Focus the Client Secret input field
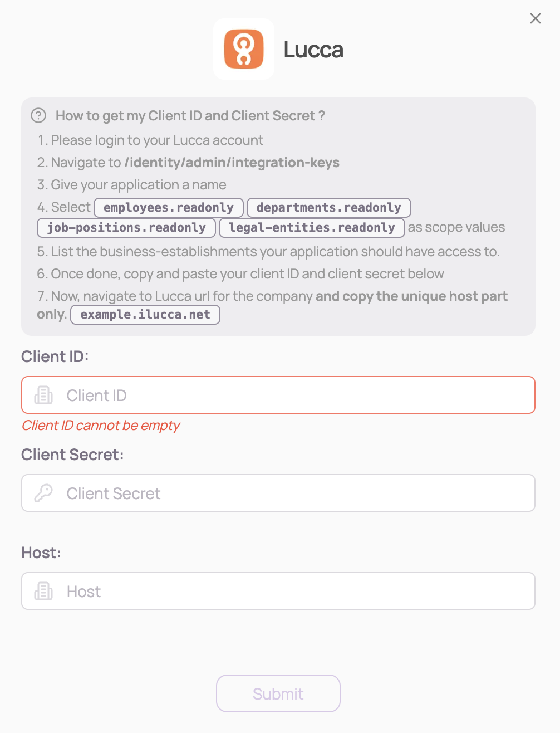Screen dimensions: 560x733 278,493
